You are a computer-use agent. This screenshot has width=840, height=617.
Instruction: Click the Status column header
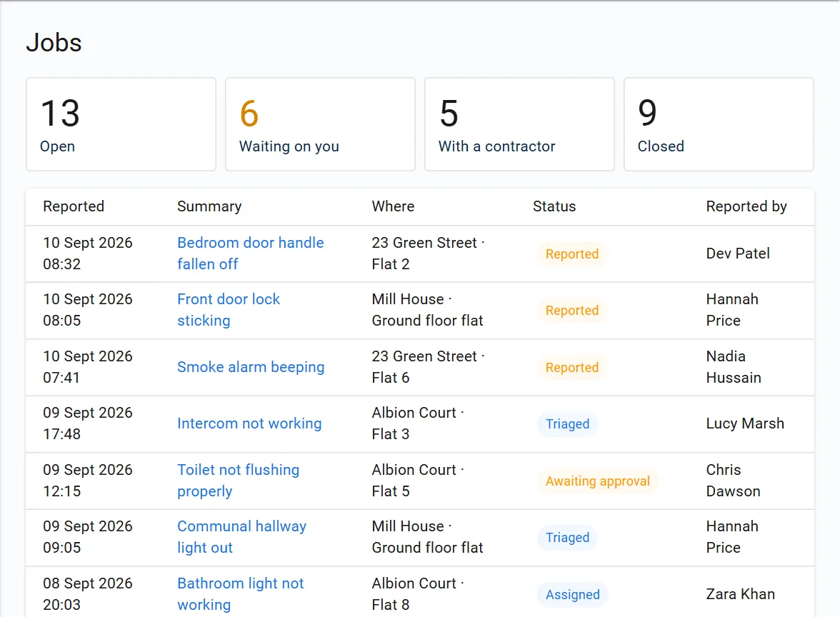coord(554,206)
